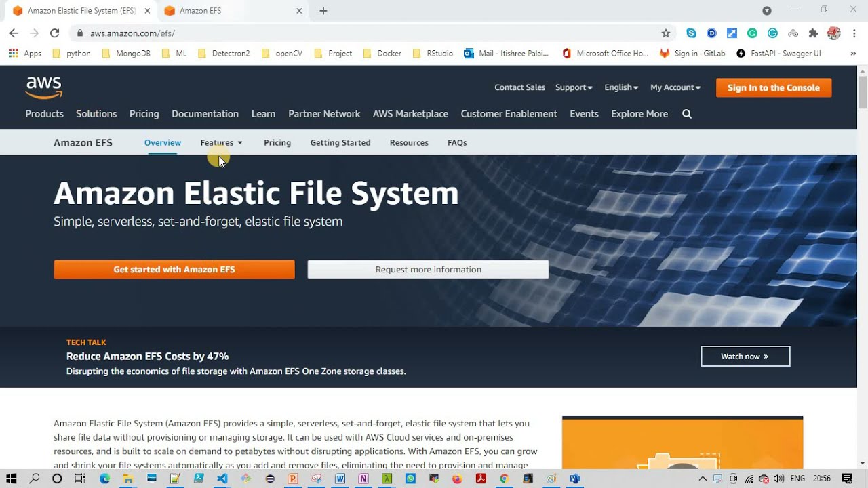Open the My Account dropdown
Screen dimensions: 868x488
point(675,87)
